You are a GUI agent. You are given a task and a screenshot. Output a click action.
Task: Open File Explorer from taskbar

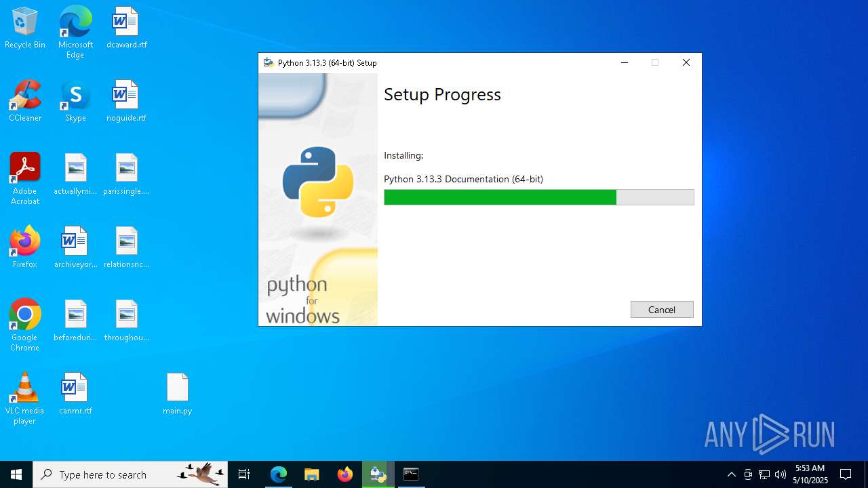click(311, 474)
